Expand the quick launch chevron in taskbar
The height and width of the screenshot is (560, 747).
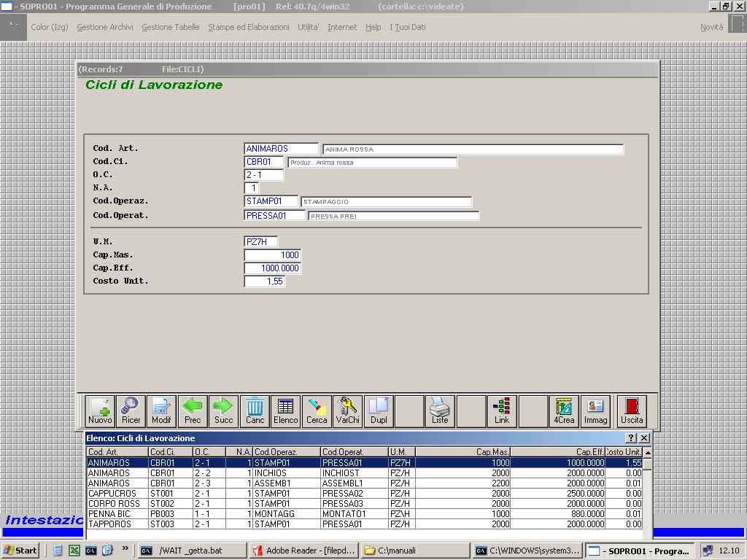pos(125,548)
